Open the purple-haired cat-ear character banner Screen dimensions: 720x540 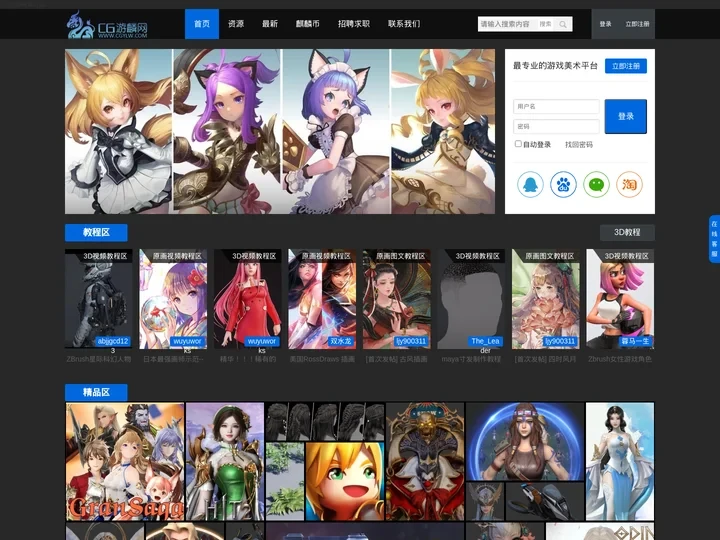[x=227, y=131]
